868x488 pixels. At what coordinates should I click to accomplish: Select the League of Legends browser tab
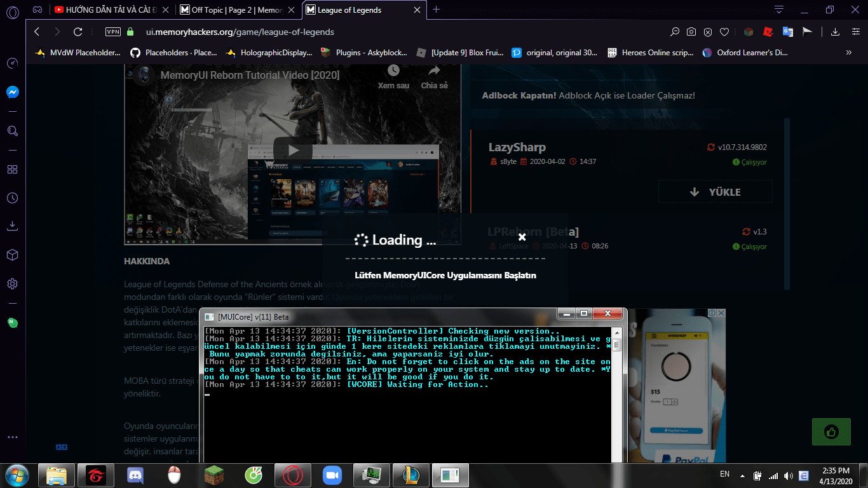(x=364, y=10)
